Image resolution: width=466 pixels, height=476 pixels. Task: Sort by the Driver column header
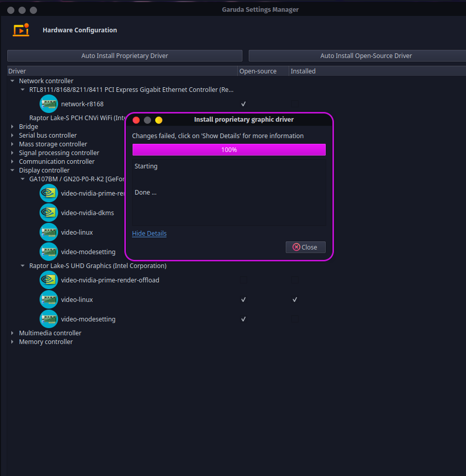click(122, 71)
